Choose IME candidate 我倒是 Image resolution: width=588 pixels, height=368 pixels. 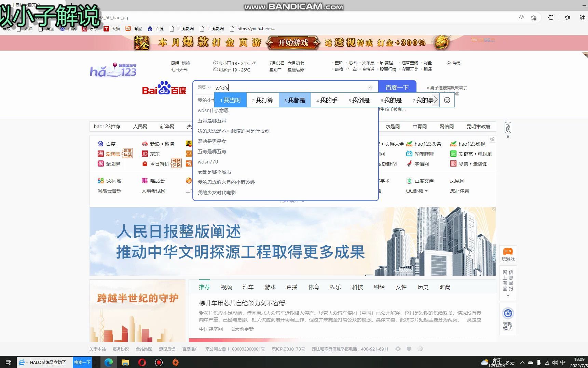[x=359, y=100]
